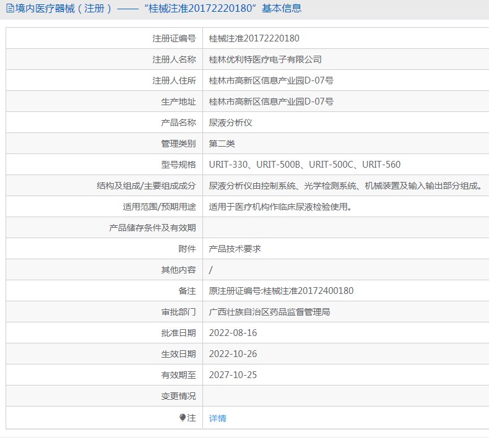The height and width of the screenshot is (448, 489).
Task: Click the 注册人住所 label
Action: coord(174,80)
